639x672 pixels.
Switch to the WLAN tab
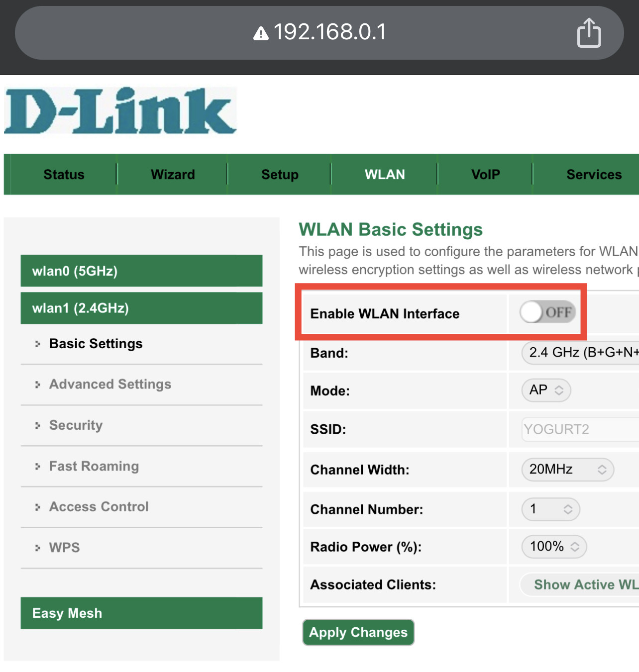(x=385, y=175)
